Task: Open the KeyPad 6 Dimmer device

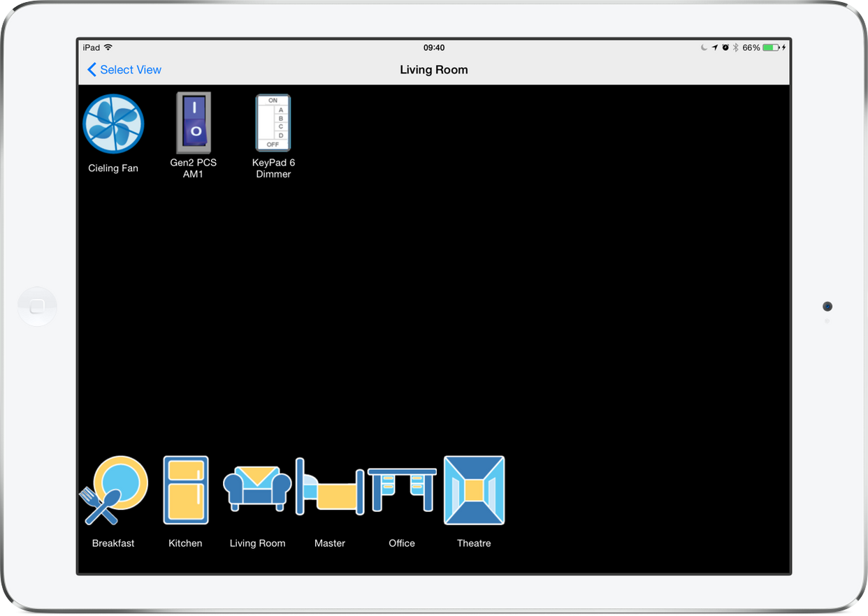Action: pos(273,122)
